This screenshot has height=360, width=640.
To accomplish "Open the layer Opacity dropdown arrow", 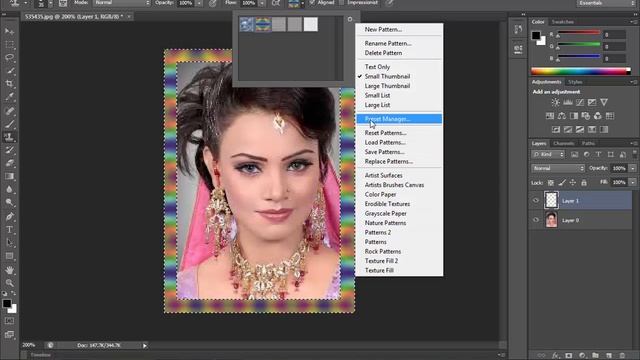I will (633, 168).
